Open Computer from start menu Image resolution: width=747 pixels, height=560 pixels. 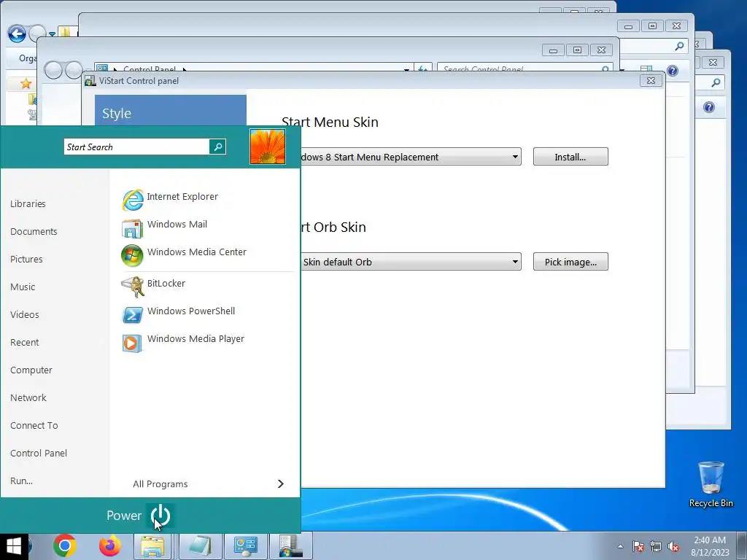tap(31, 370)
